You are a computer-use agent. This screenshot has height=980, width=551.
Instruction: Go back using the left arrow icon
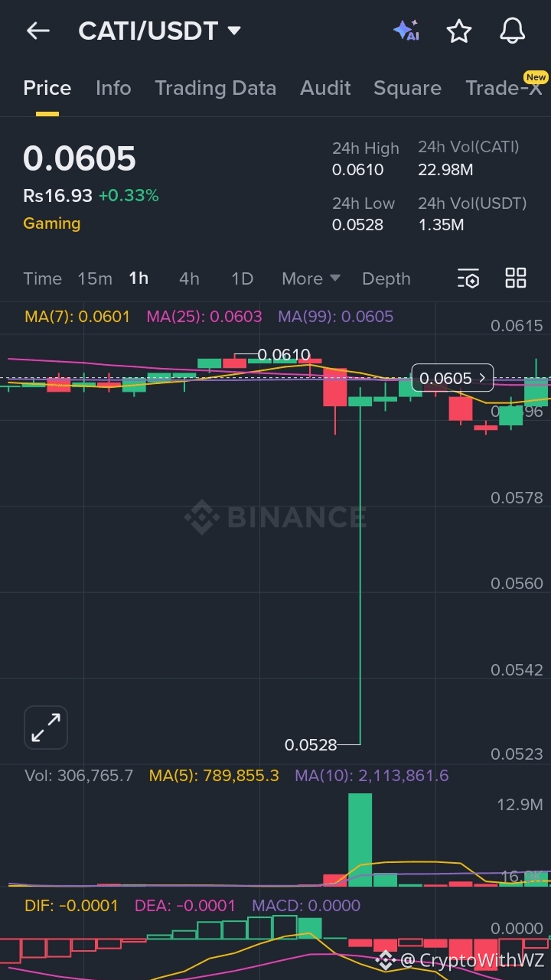37,31
